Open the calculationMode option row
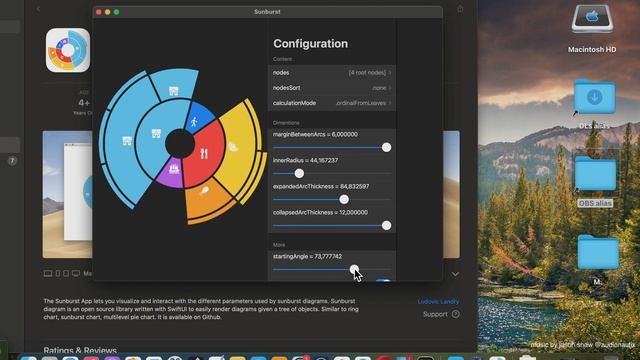This screenshot has height=360, width=640. (332, 103)
